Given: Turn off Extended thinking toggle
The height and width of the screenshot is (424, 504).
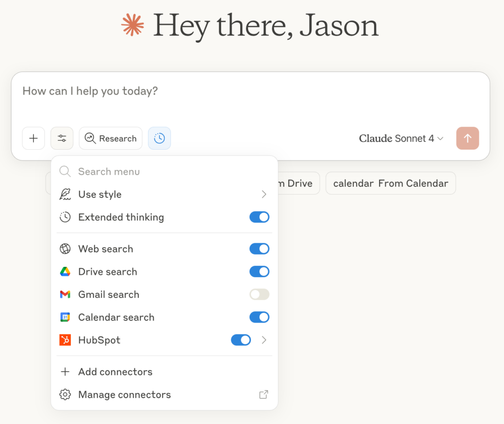Looking at the screenshot, I should click(259, 217).
